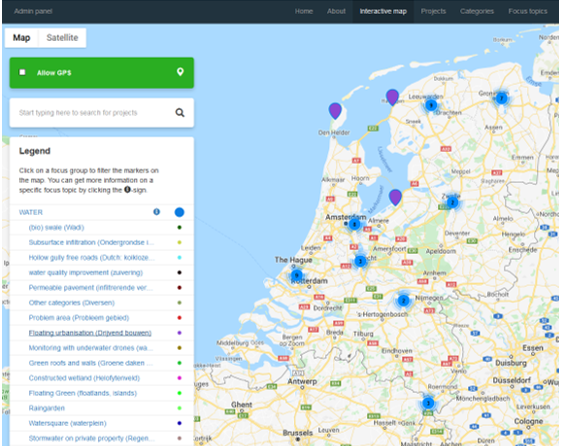
Task: Filter by Green roofs and walls
Action: [91, 363]
